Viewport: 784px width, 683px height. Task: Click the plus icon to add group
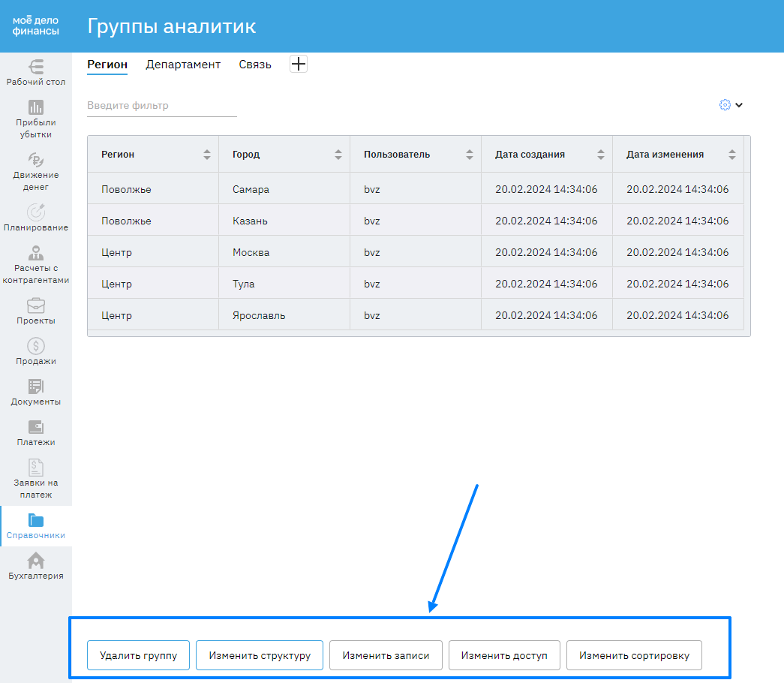(x=299, y=65)
